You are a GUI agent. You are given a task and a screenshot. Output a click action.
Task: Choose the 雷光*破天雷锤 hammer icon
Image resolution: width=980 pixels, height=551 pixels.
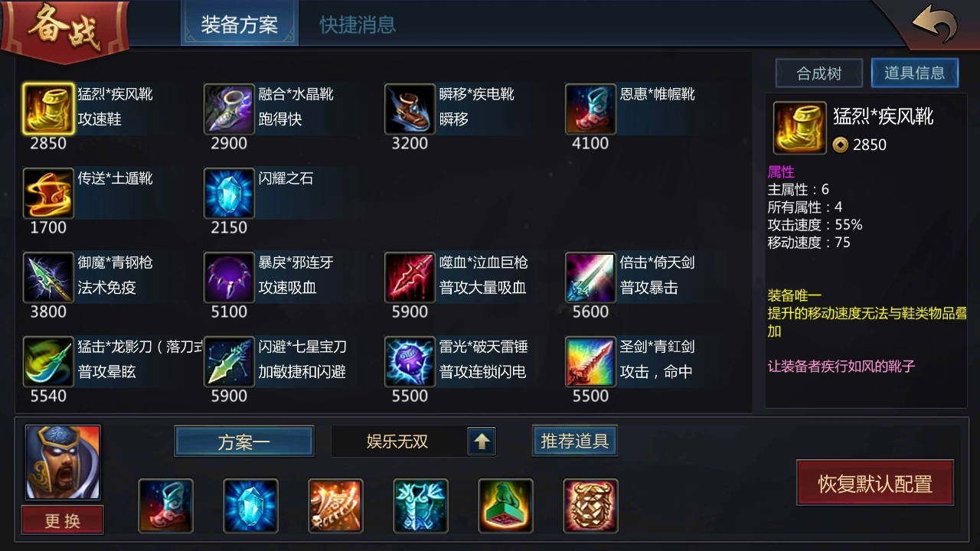410,362
